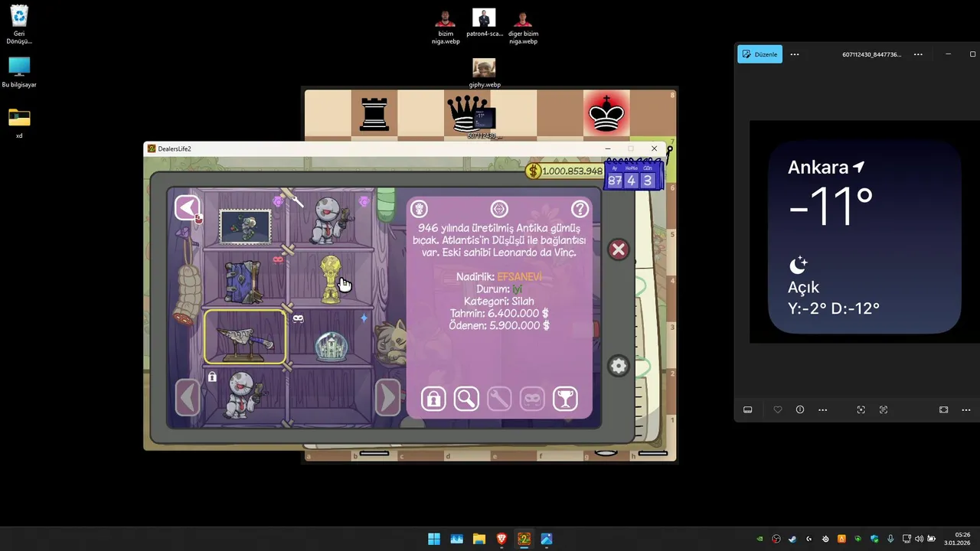Click the Photos taskbar icon
Image resolution: width=980 pixels, height=551 pixels.
pos(547,539)
